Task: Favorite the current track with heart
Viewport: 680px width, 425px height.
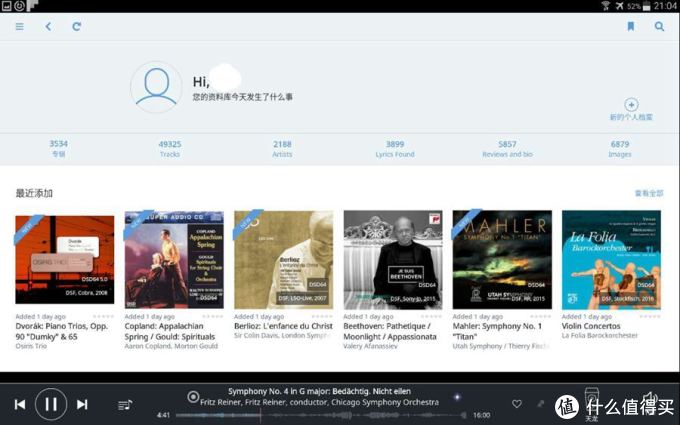Action: 517,404
